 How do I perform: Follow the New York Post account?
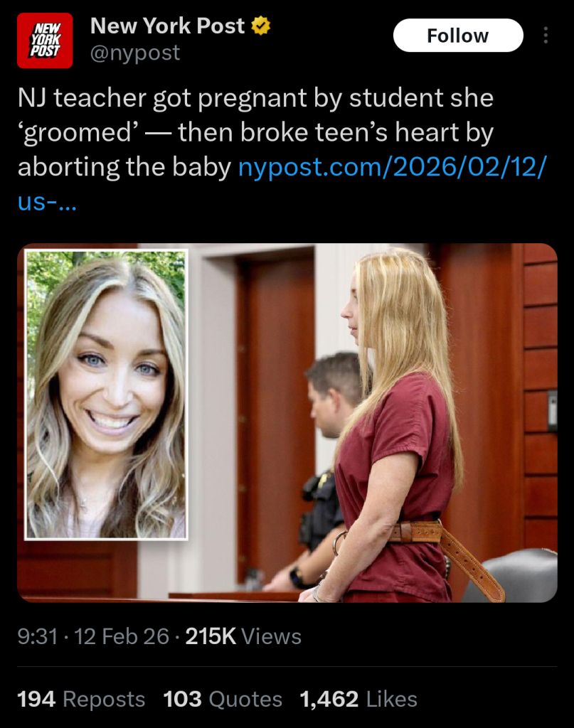pyautogui.click(x=458, y=36)
